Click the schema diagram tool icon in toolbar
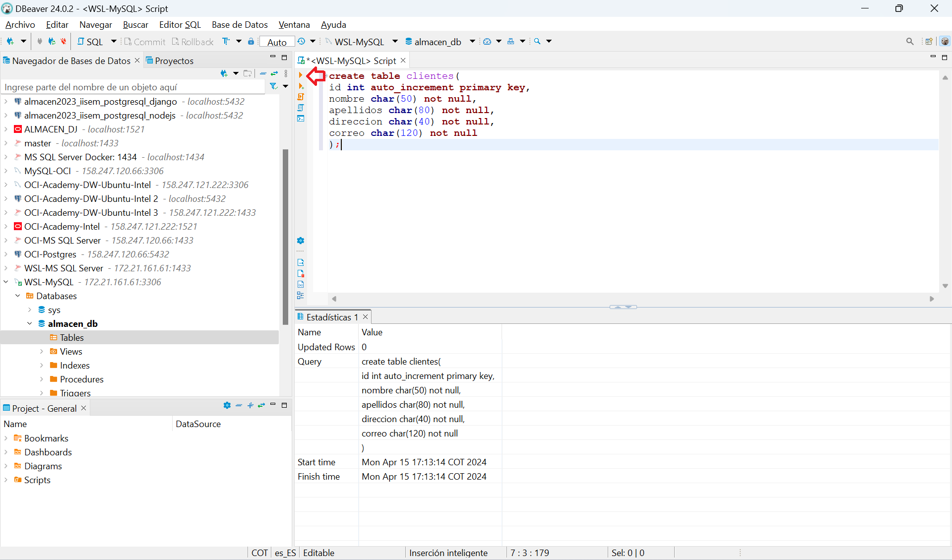 coord(511,42)
